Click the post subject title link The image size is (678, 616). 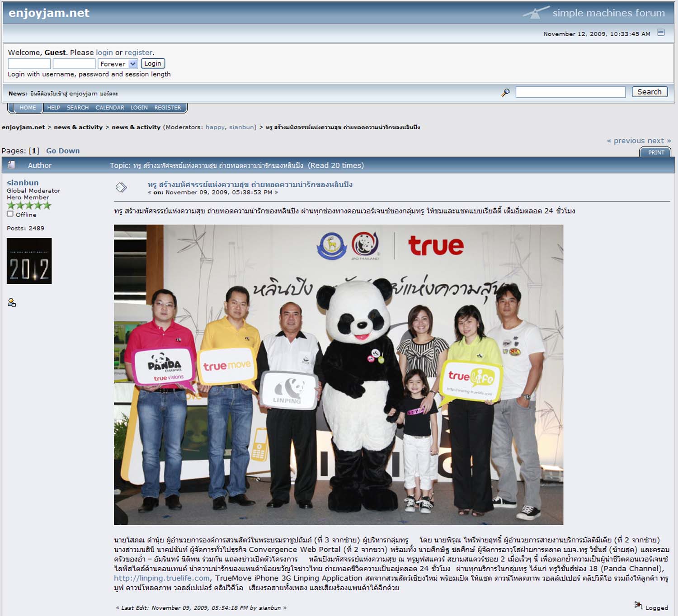click(250, 184)
